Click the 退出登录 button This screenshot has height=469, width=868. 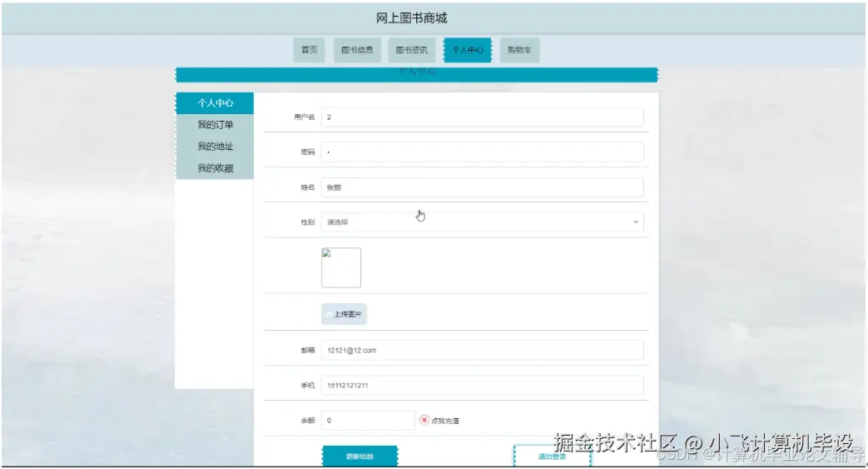click(x=552, y=457)
